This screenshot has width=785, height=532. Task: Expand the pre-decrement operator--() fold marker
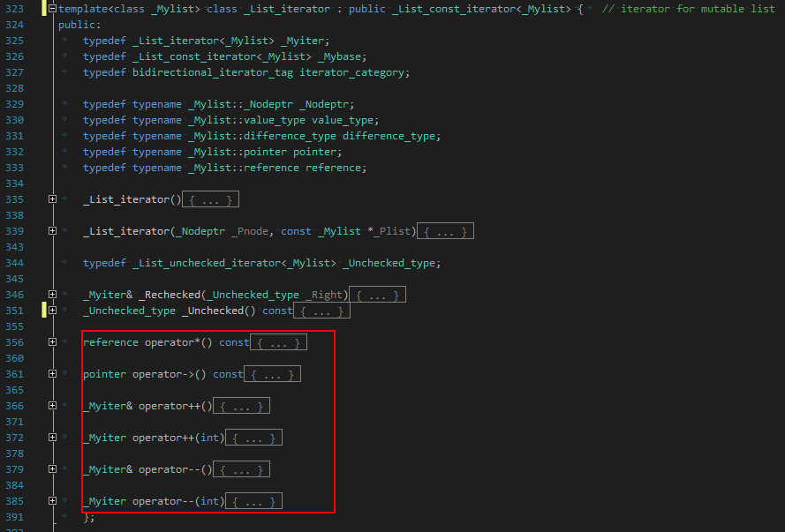pyautogui.click(x=53, y=469)
